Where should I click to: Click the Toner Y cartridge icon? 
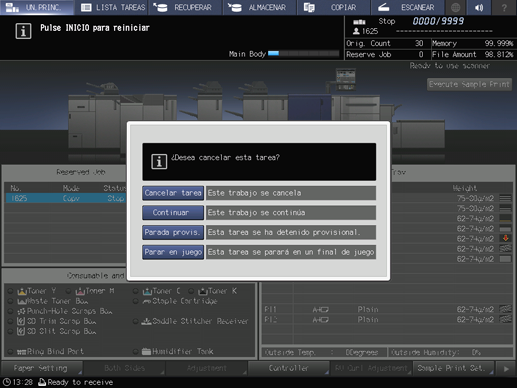[22, 291]
